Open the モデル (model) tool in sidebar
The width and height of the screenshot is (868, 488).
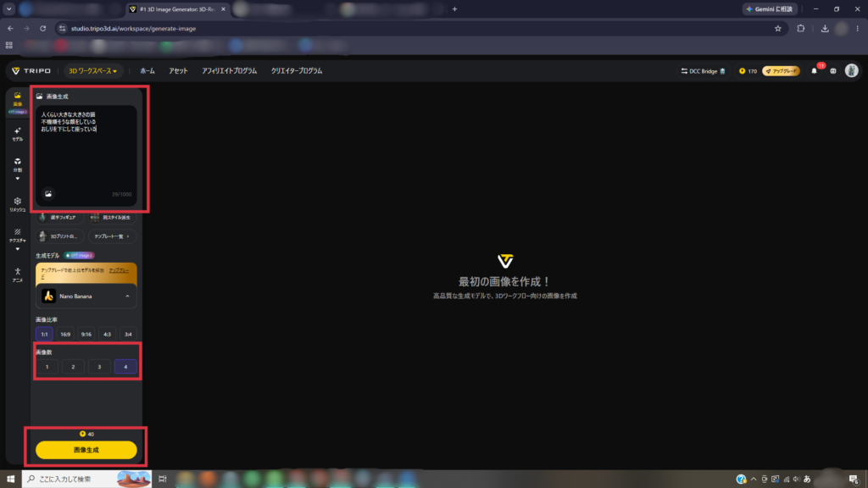[18, 134]
